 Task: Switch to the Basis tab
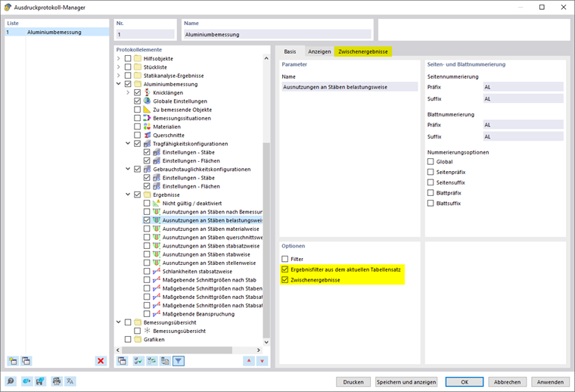click(290, 51)
